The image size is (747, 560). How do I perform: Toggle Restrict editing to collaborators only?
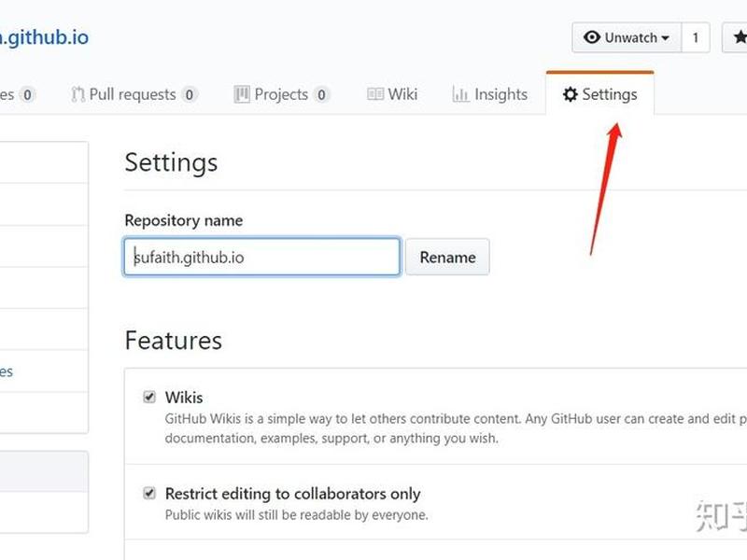coord(149,493)
